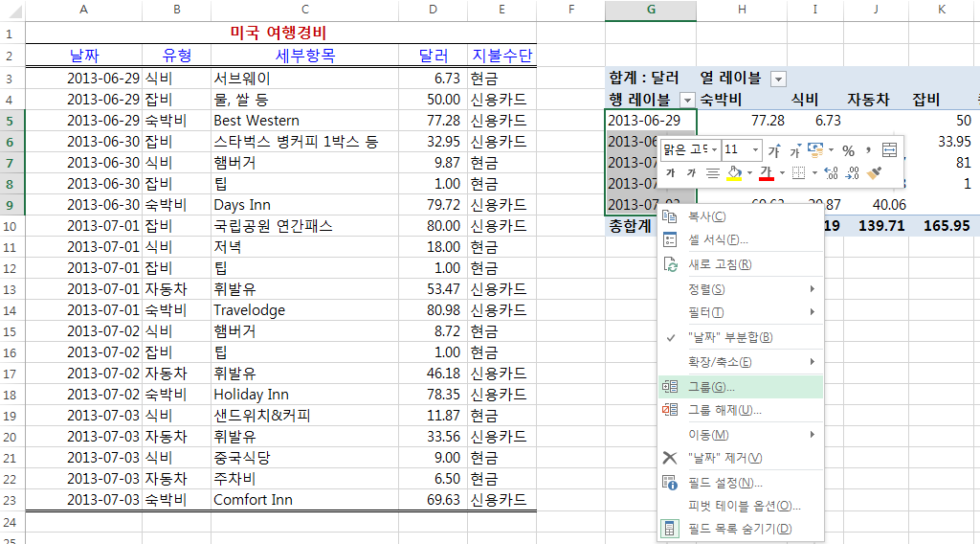Screen dimensions: 980x544
Task: Select cell containing Holiday Inn
Action: click(305, 395)
